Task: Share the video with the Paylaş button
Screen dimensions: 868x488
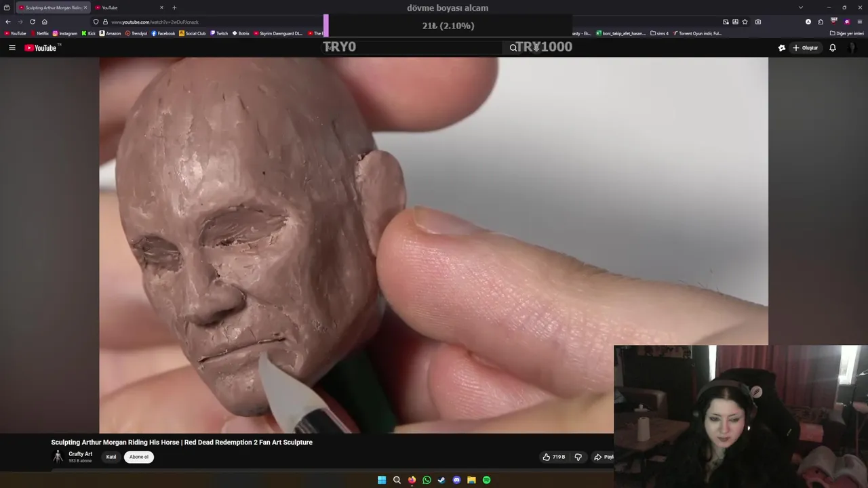Action: [x=604, y=457]
